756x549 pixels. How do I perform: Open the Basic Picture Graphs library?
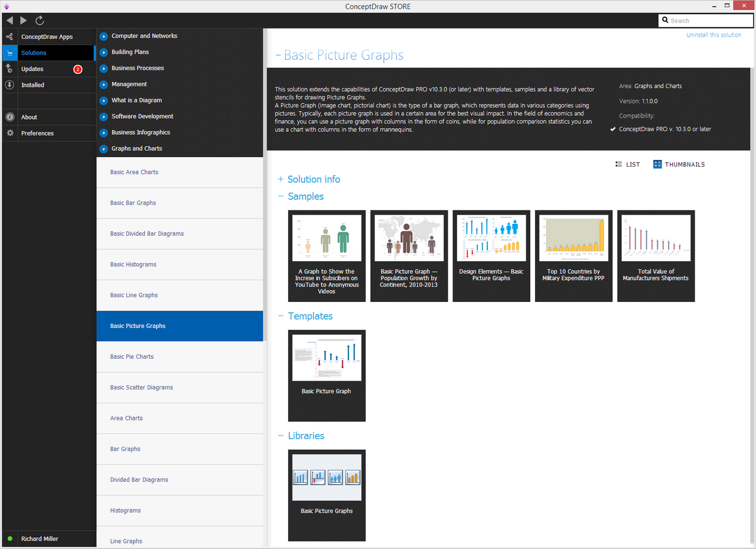click(x=327, y=495)
